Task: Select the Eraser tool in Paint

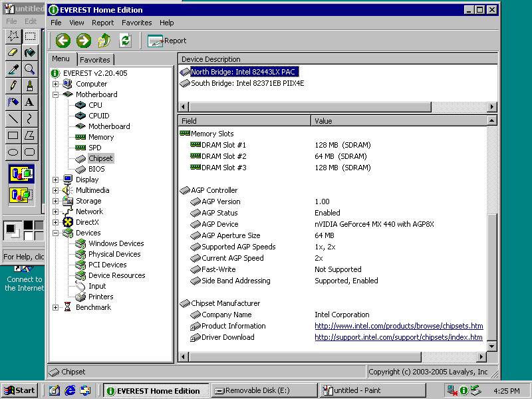Action: (13, 53)
